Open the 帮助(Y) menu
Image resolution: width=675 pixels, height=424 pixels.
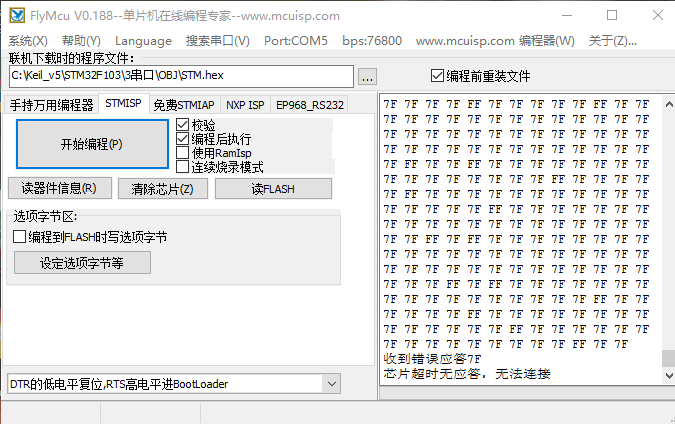coord(81,41)
